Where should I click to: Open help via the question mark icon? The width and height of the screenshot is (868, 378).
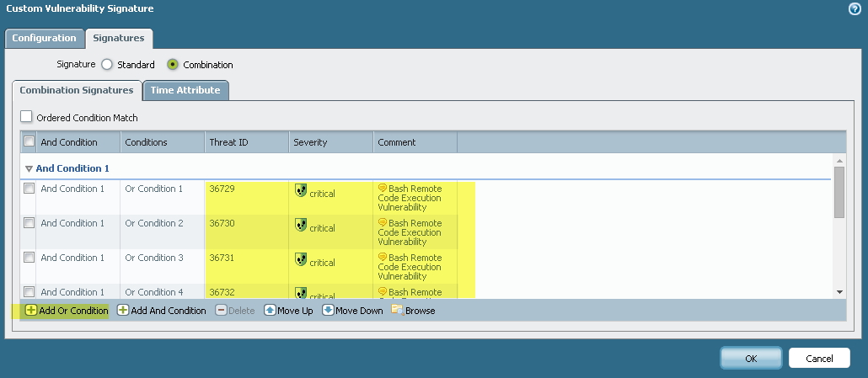pos(855,8)
